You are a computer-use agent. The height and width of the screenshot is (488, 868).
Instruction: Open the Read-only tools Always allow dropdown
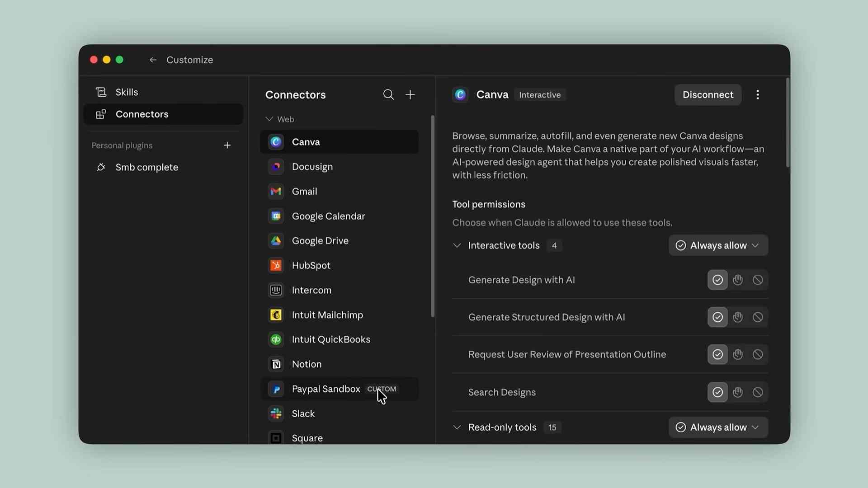(x=718, y=427)
